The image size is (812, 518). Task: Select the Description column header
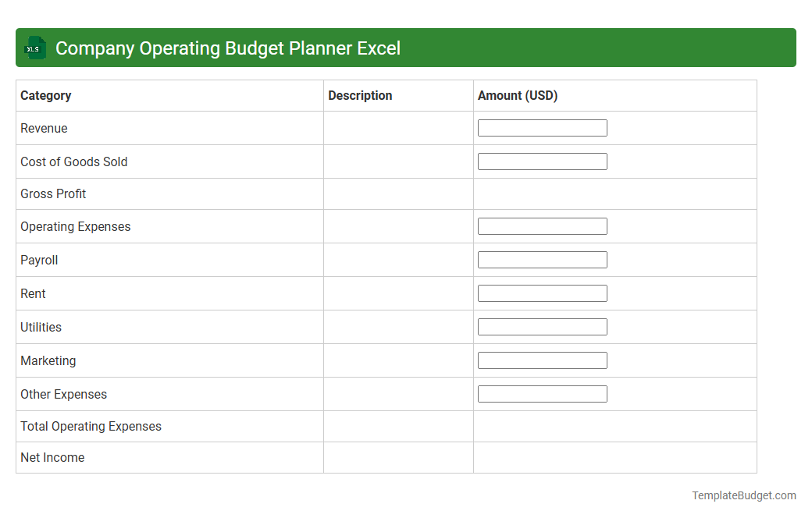(360, 95)
